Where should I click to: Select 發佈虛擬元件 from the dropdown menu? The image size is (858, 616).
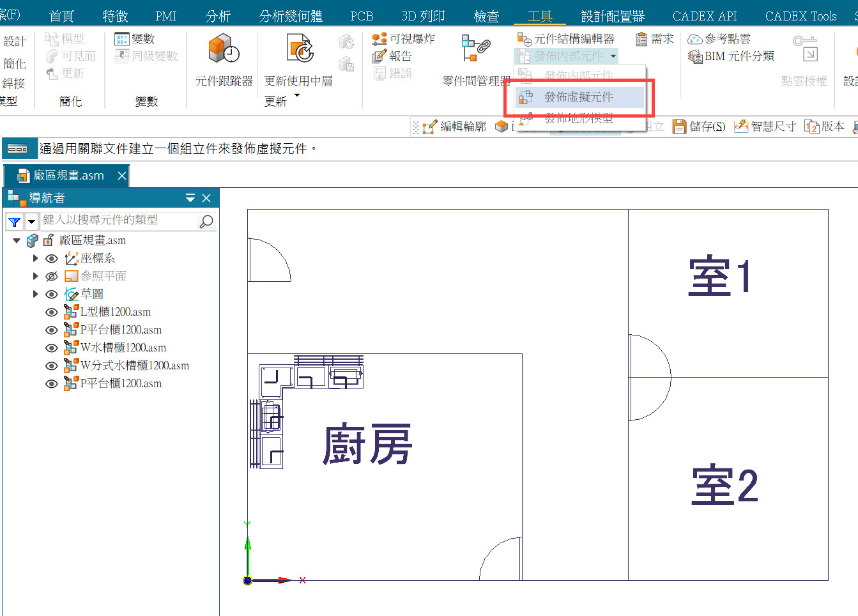578,97
